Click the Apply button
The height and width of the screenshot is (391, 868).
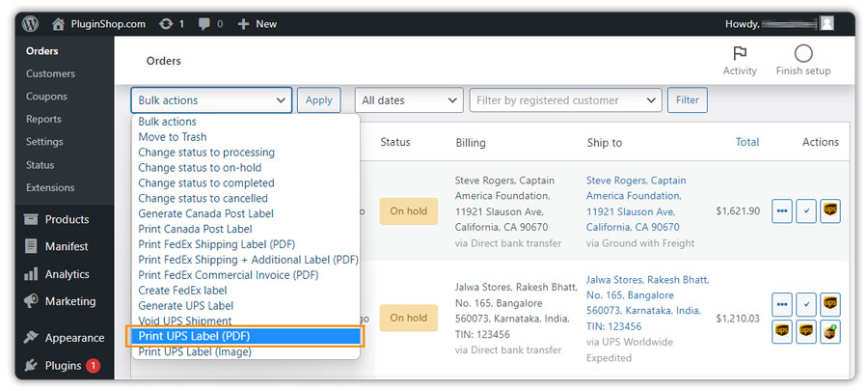click(x=319, y=100)
